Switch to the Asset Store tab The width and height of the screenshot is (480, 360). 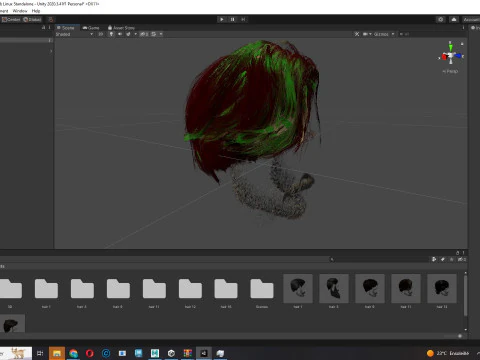(x=121, y=28)
